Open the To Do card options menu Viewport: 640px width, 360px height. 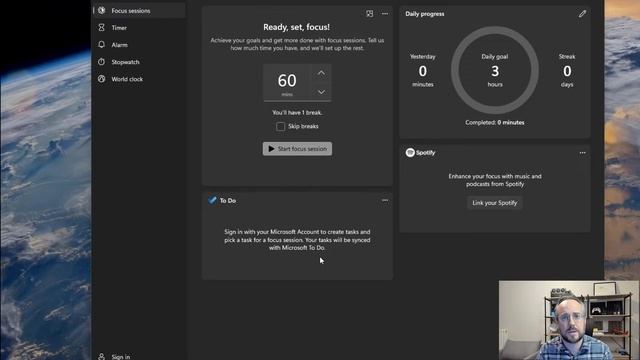(385, 200)
